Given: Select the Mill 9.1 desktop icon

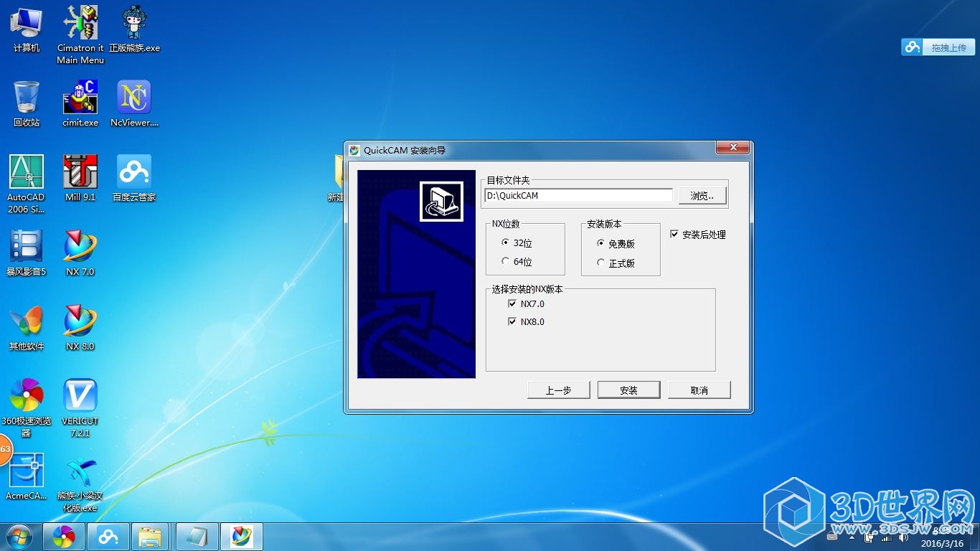Looking at the screenshot, I should pyautogui.click(x=80, y=178).
